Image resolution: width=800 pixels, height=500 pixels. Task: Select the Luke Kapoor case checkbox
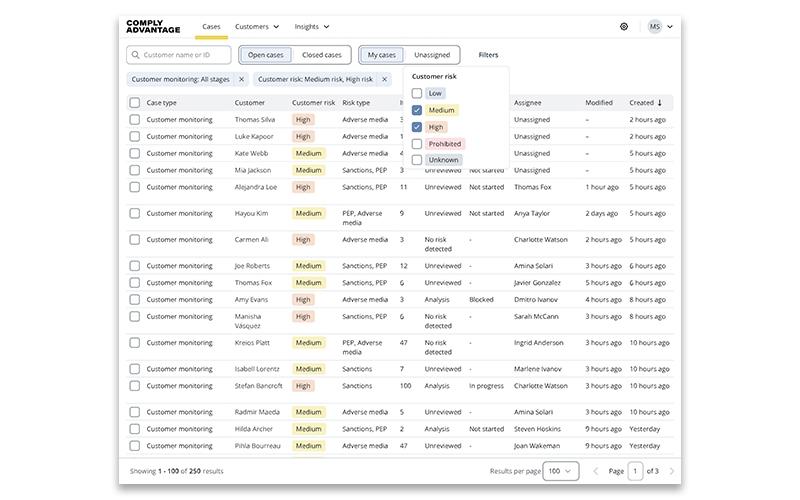click(135, 136)
